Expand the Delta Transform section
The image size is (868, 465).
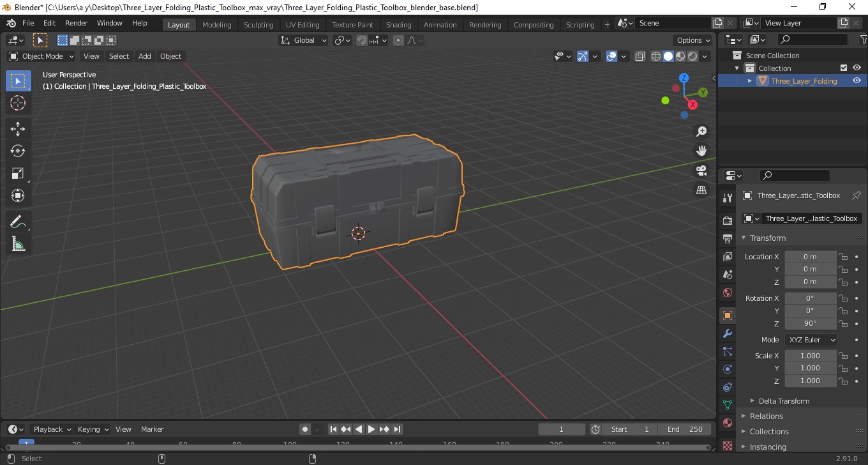(x=784, y=401)
